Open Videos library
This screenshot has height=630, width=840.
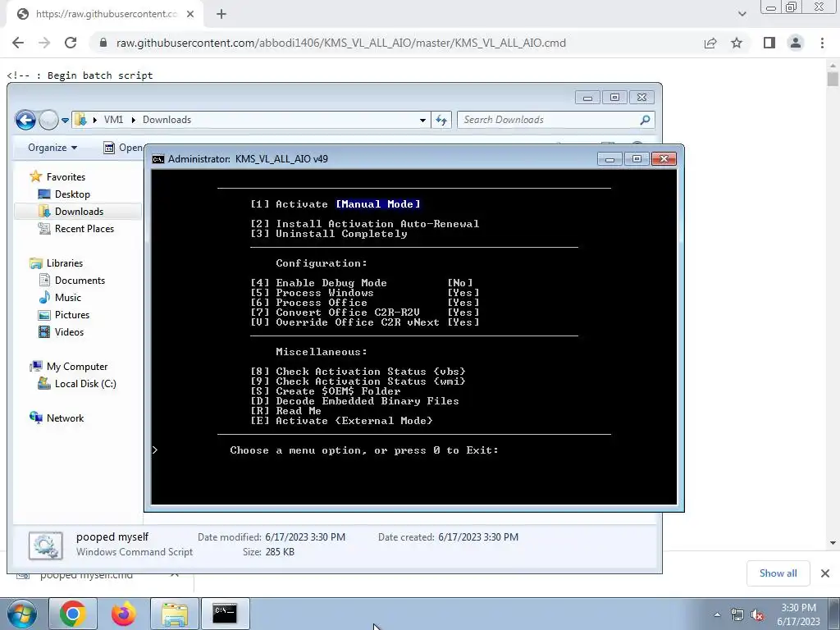tap(69, 331)
